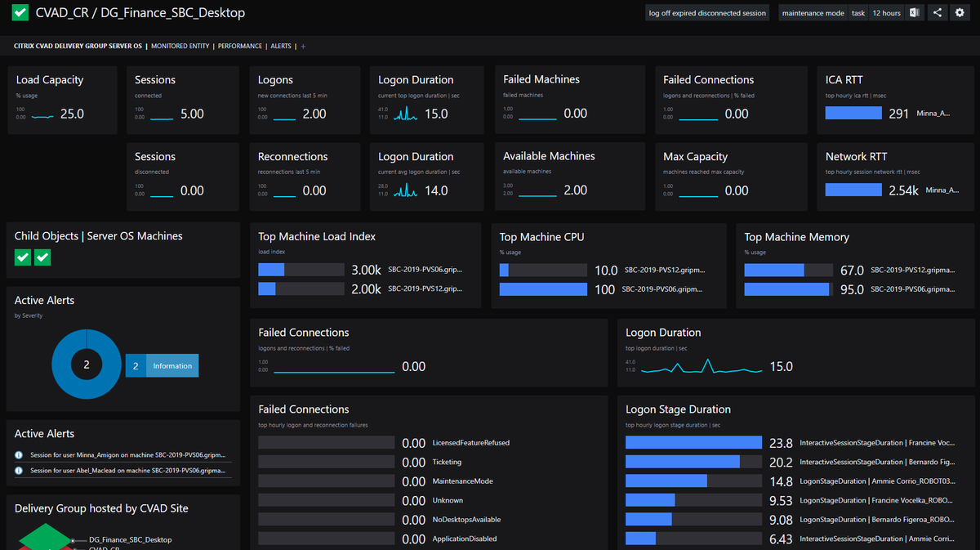
Task: Click 9.08 LogonStageDuration Bernardo Figeroa row
Action: tap(790, 520)
